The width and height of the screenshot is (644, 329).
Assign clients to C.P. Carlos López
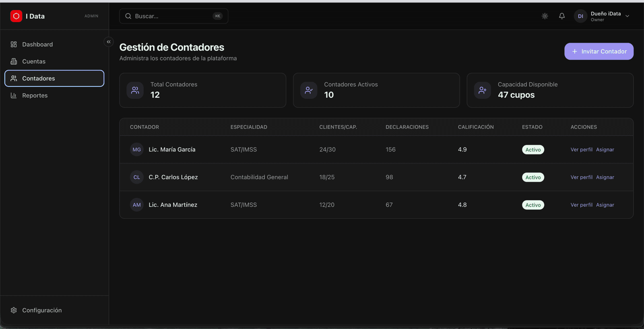click(x=605, y=177)
